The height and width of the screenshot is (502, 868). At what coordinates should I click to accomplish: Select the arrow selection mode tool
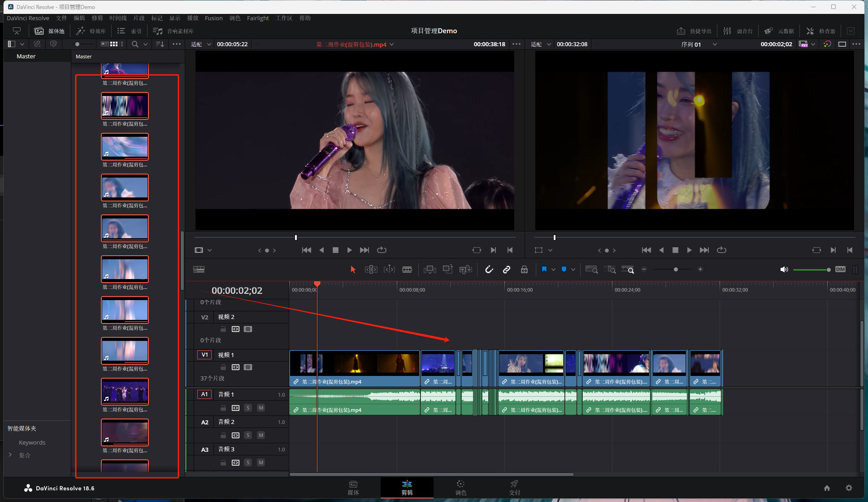[x=353, y=269]
